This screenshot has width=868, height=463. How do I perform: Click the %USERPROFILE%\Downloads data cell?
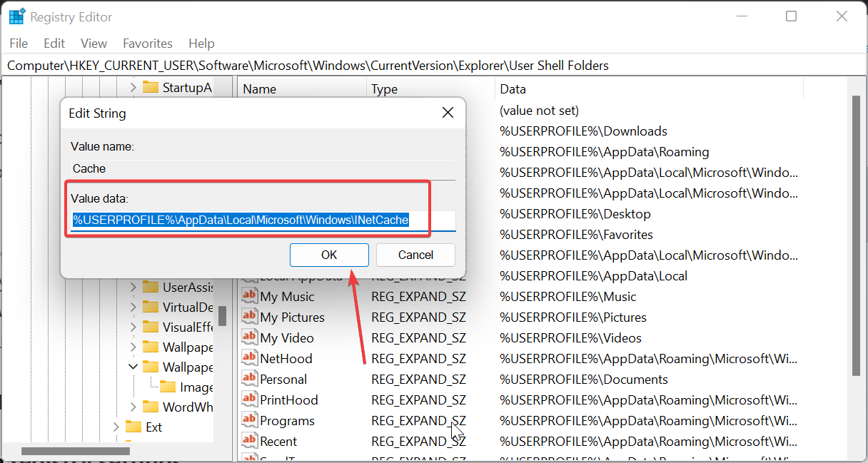point(583,131)
